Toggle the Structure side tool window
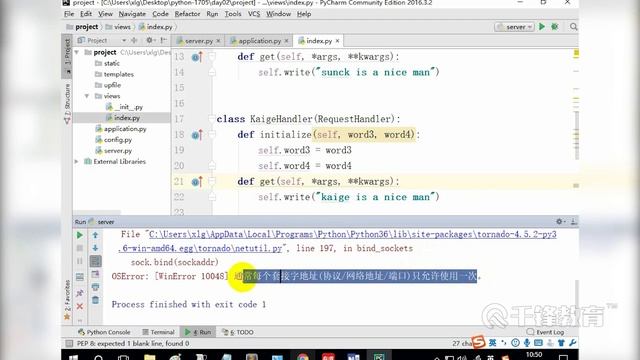 (x=67, y=103)
